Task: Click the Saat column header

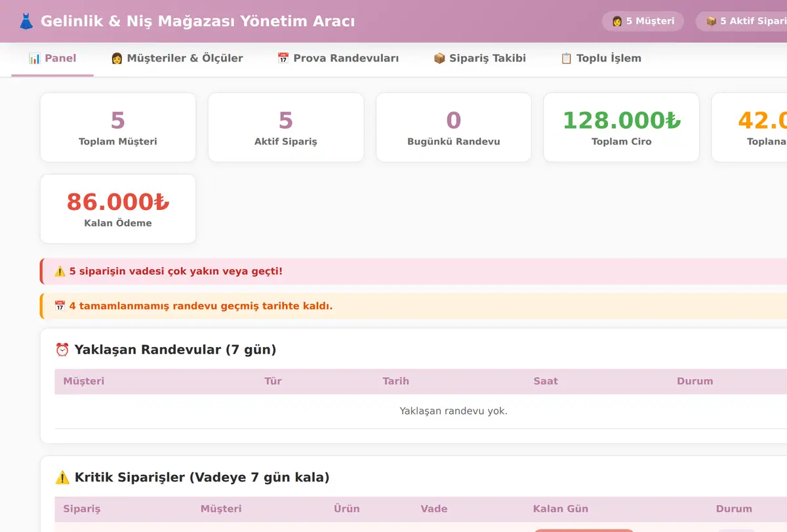Action: (x=546, y=381)
